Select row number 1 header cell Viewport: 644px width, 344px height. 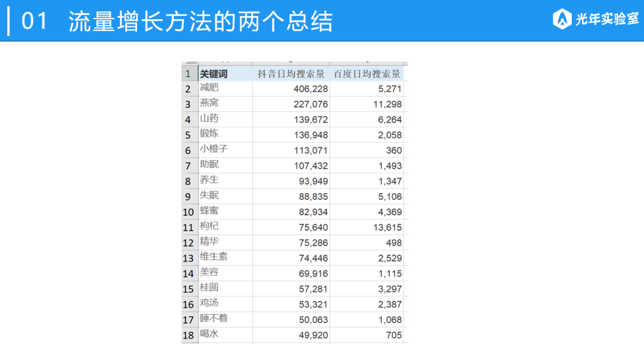[x=189, y=73]
